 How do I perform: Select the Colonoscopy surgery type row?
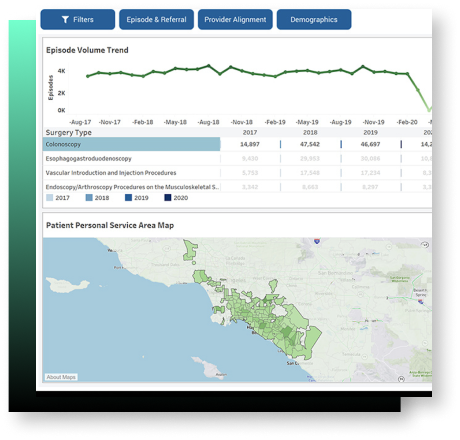[x=131, y=144]
